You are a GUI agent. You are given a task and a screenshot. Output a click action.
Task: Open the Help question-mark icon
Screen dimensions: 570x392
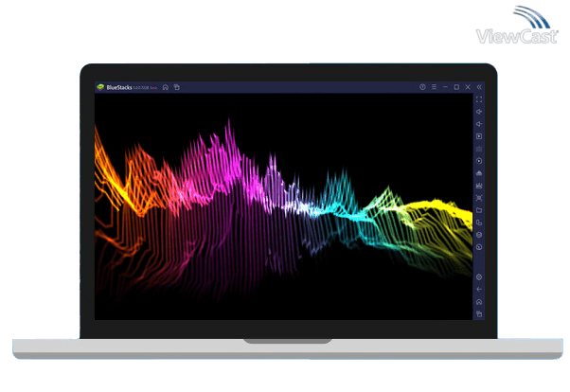click(x=422, y=87)
